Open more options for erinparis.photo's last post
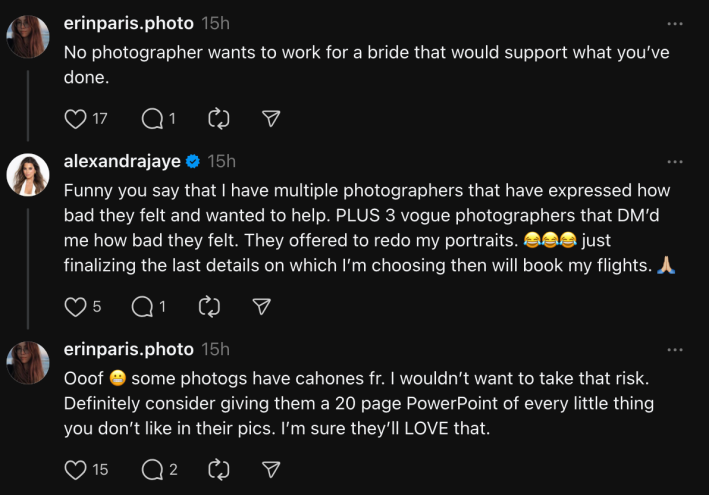The image size is (709, 495). point(675,349)
